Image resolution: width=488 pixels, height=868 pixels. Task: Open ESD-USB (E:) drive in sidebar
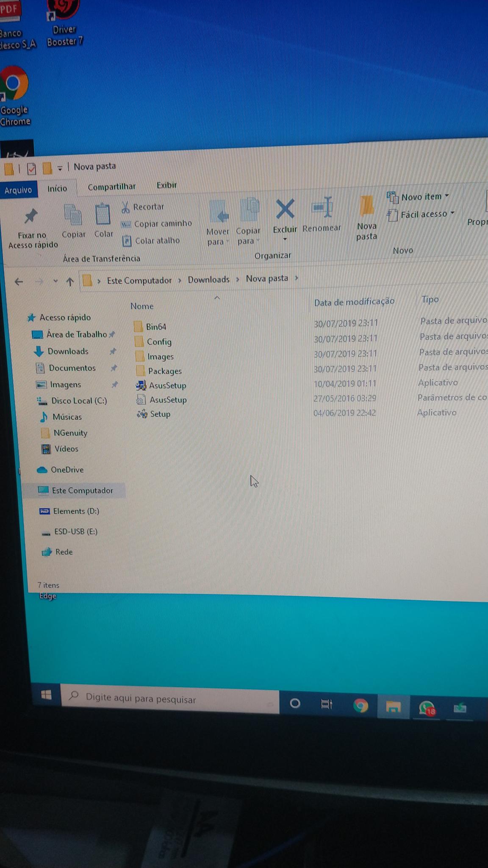coord(70,531)
